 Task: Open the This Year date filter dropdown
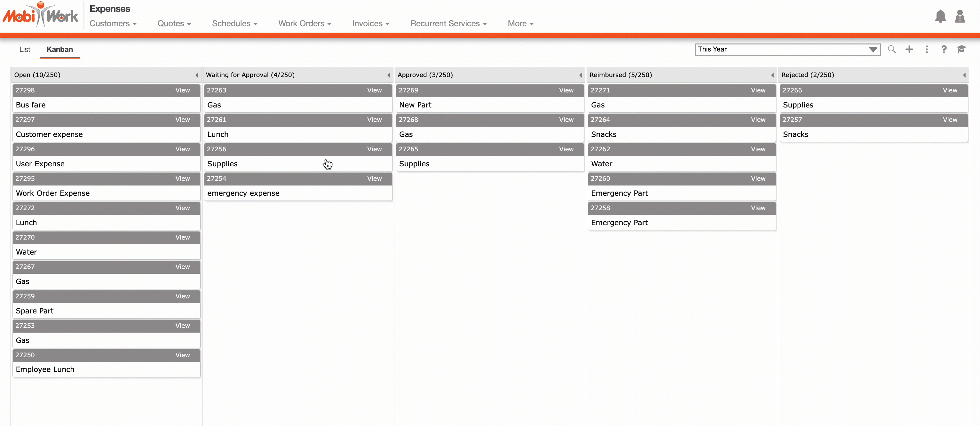point(787,50)
